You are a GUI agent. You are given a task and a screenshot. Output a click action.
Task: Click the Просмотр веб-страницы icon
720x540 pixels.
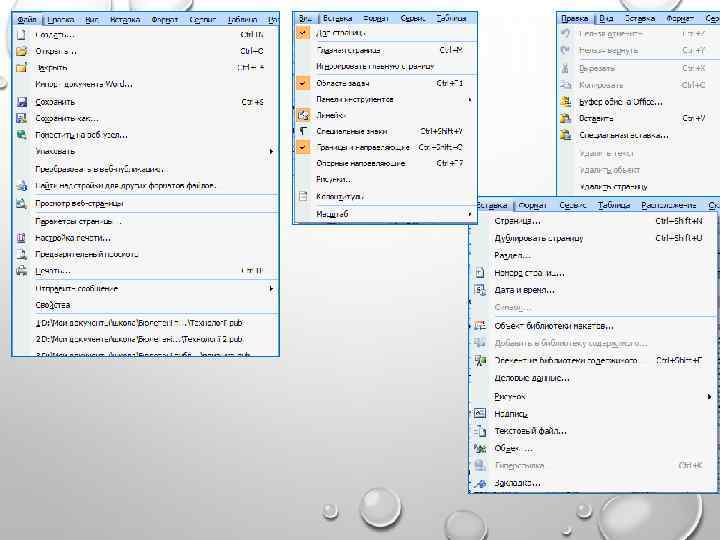(x=22, y=203)
